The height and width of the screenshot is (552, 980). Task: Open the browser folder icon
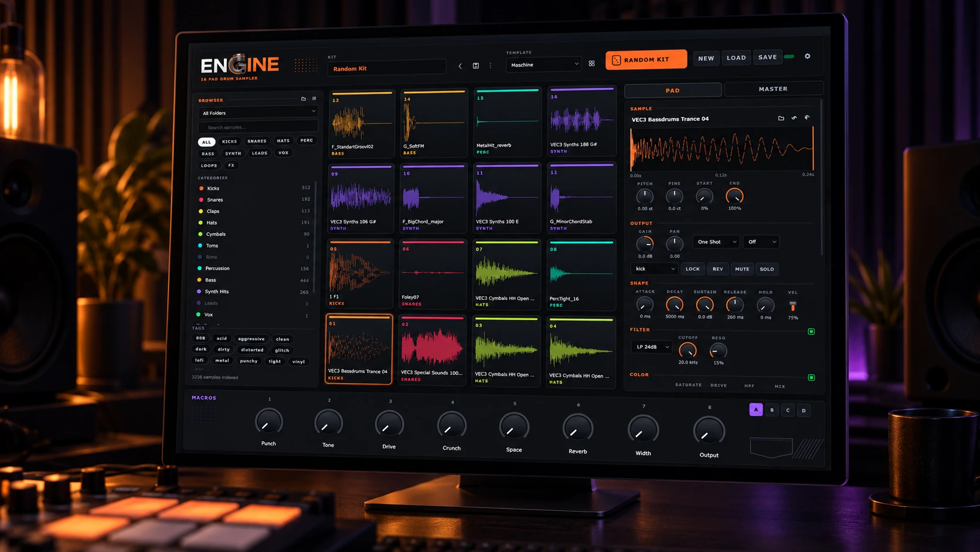tap(304, 99)
